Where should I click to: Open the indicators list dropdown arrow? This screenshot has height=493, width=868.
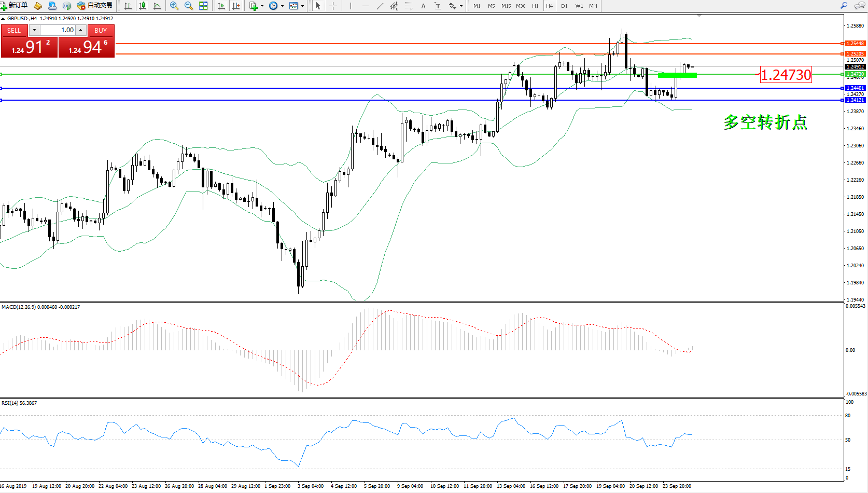tap(262, 6)
